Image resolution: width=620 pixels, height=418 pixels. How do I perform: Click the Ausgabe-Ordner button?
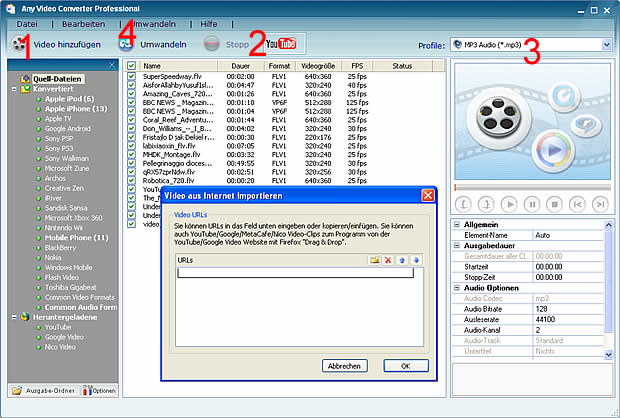pos(44,391)
